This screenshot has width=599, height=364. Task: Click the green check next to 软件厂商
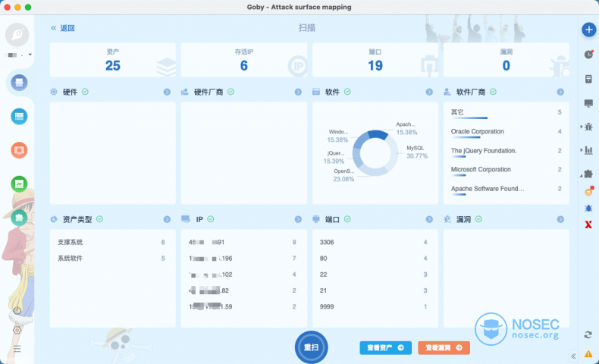point(493,92)
